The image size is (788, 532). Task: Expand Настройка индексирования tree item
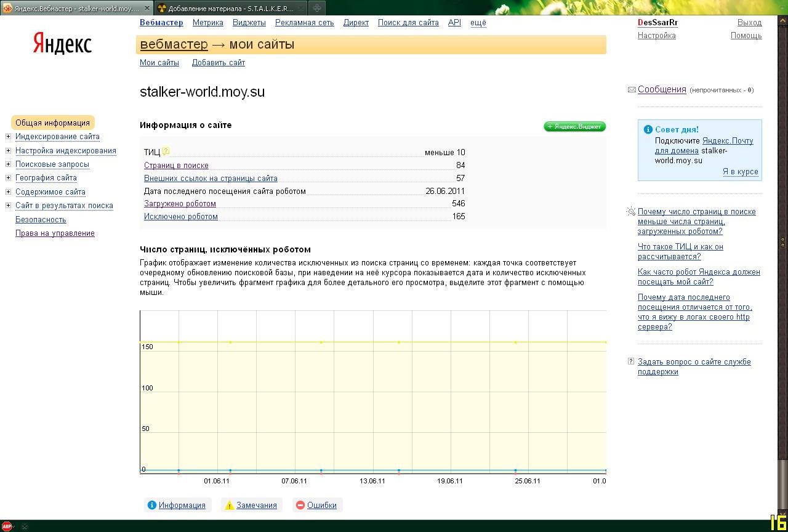[x=8, y=150]
